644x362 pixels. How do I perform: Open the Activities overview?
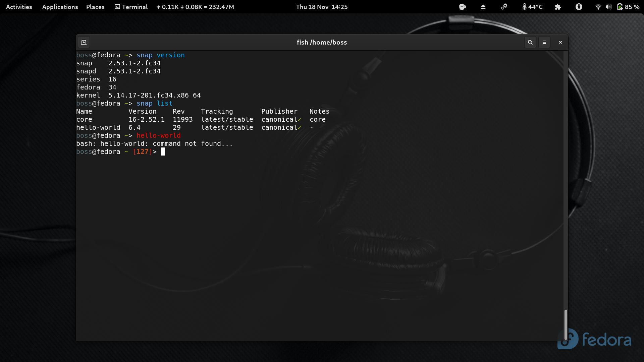(19, 7)
